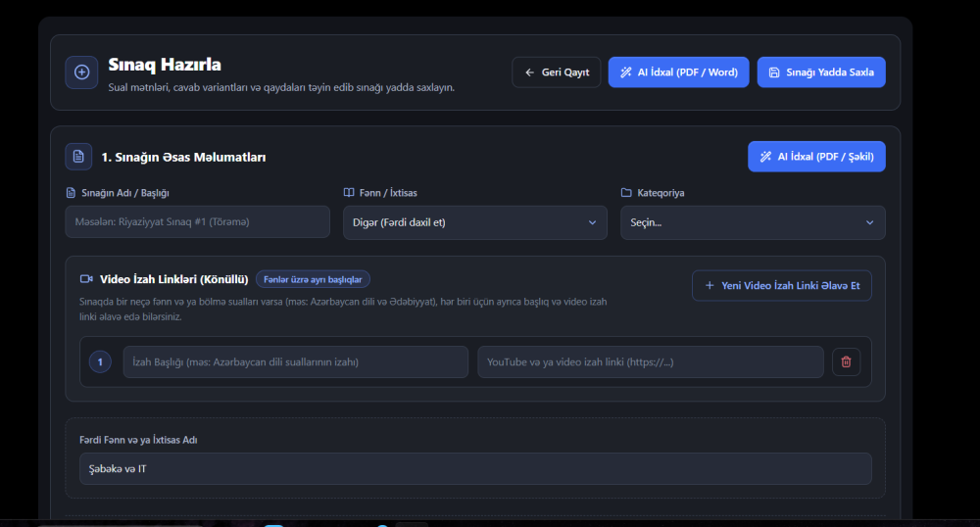Add new link via Yeni Video İzah Linki Əlavə Et

click(782, 285)
